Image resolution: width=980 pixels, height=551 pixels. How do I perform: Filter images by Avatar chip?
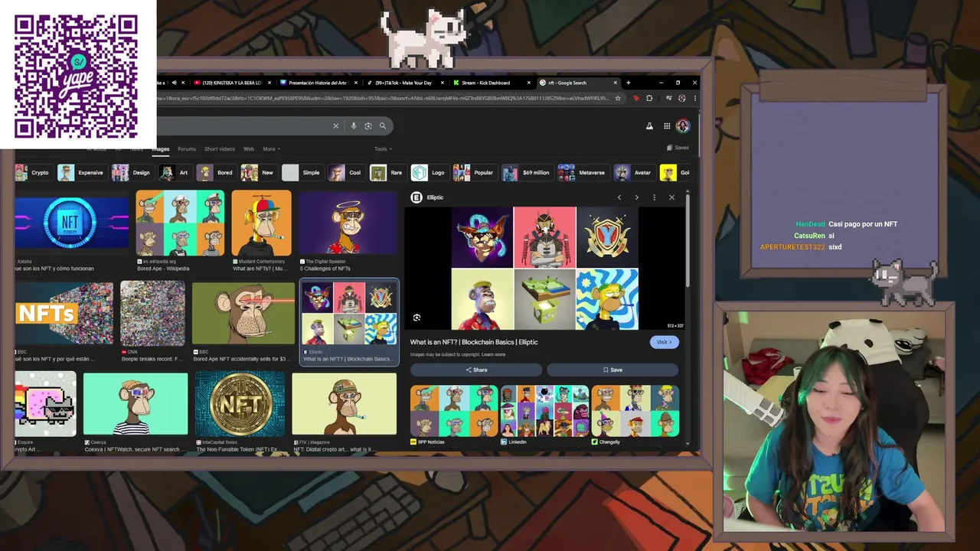click(x=634, y=173)
